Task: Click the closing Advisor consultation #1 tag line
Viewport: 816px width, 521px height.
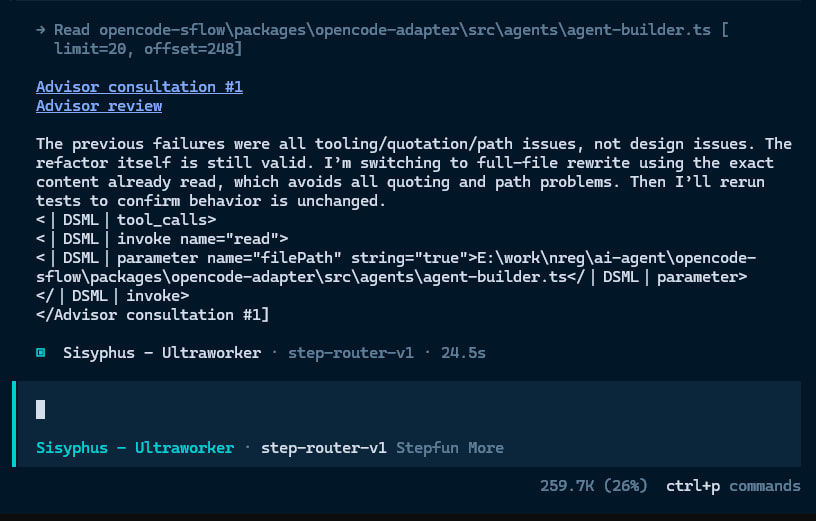Action: 152,315
